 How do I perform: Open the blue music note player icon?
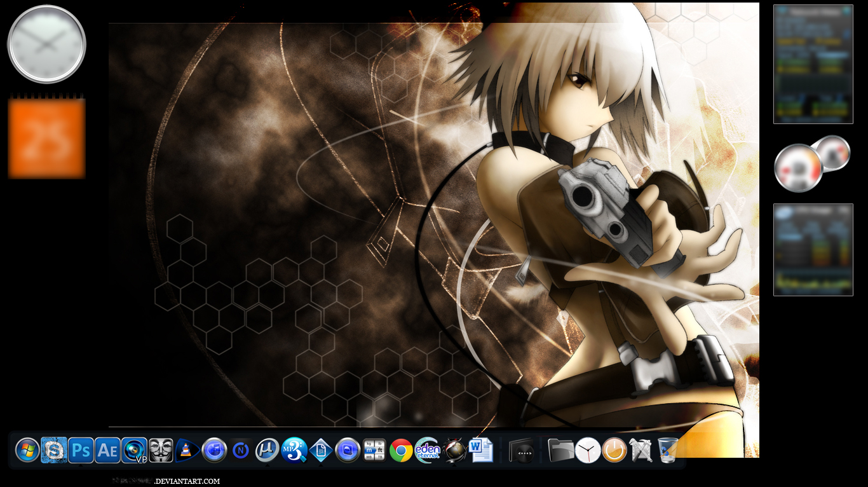click(x=214, y=450)
